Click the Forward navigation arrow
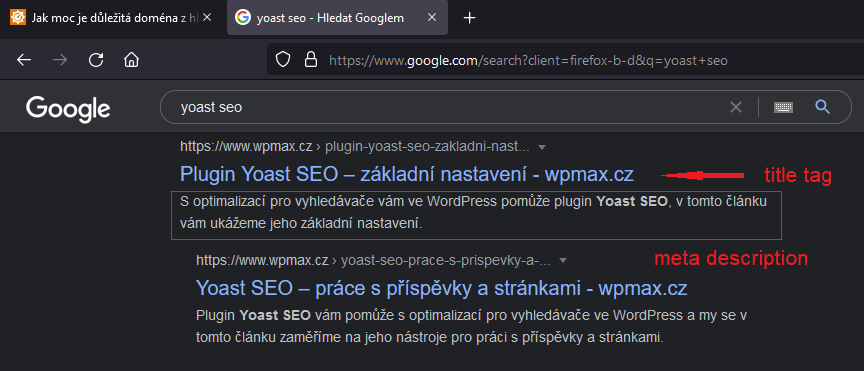The width and height of the screenshot is (864, 371). (60, 60)
